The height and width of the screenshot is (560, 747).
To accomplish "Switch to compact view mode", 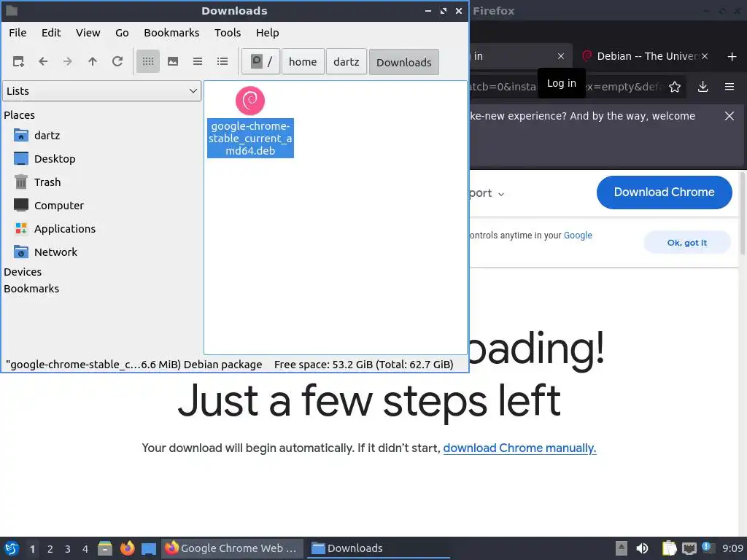I will pyautogui.click(x=198, y=61).
